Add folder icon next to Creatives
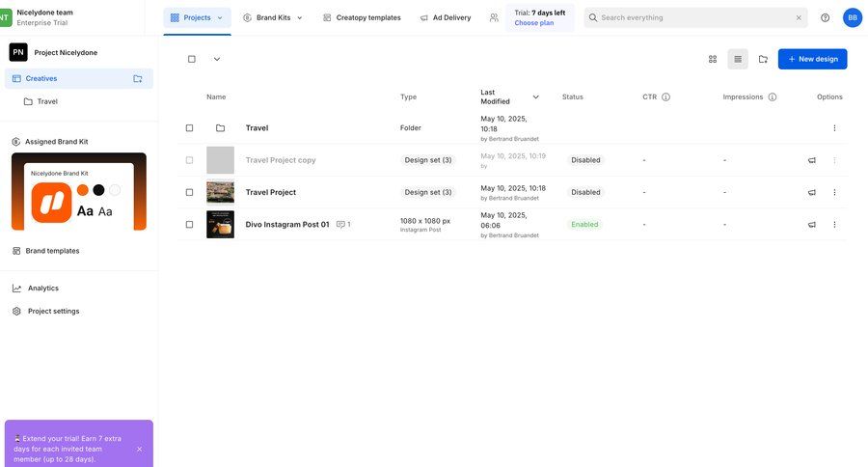The width and height of the screenshot is (868, 467). click(138, 79)
